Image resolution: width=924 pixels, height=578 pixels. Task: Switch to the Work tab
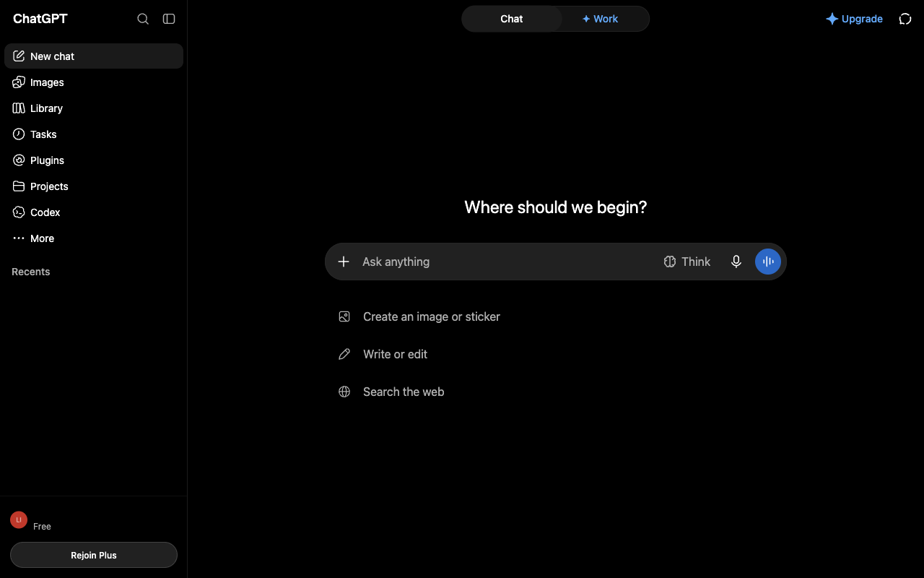click(601, 19)
